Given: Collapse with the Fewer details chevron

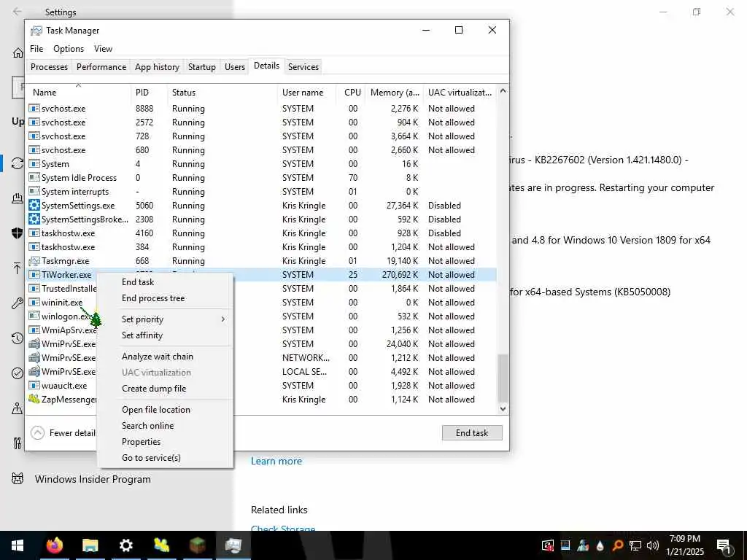Looking at the screenshot, I should coord(37,433).
